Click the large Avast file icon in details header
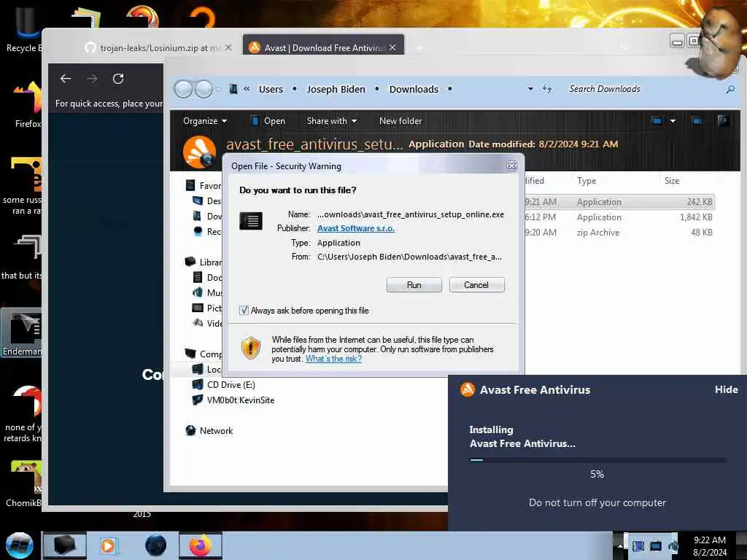747x560 pixels. (x=199, y=152)
